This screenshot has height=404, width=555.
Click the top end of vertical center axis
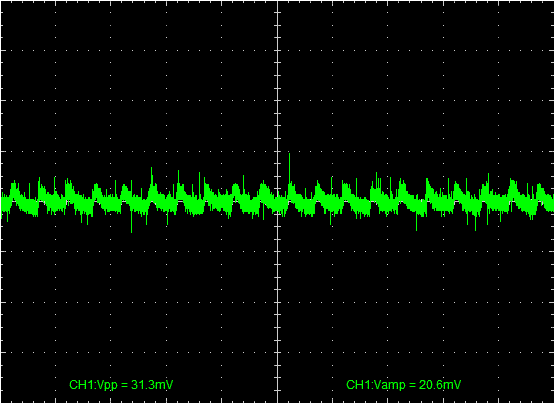point(278,2)
